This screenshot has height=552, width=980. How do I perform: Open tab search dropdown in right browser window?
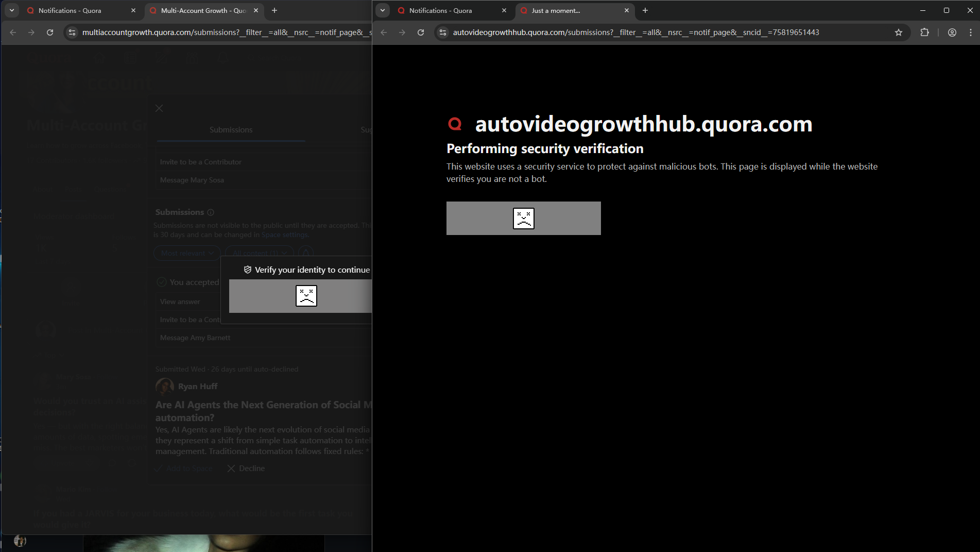click(383, 10)
